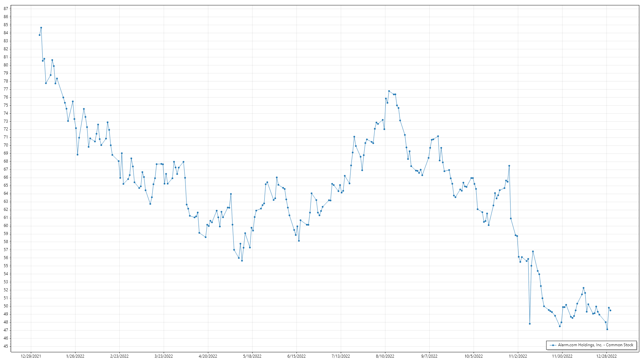Screen dimensions: 644x362
Task: Click the sharp November dip point near 47.8
Action: point(530,324)
